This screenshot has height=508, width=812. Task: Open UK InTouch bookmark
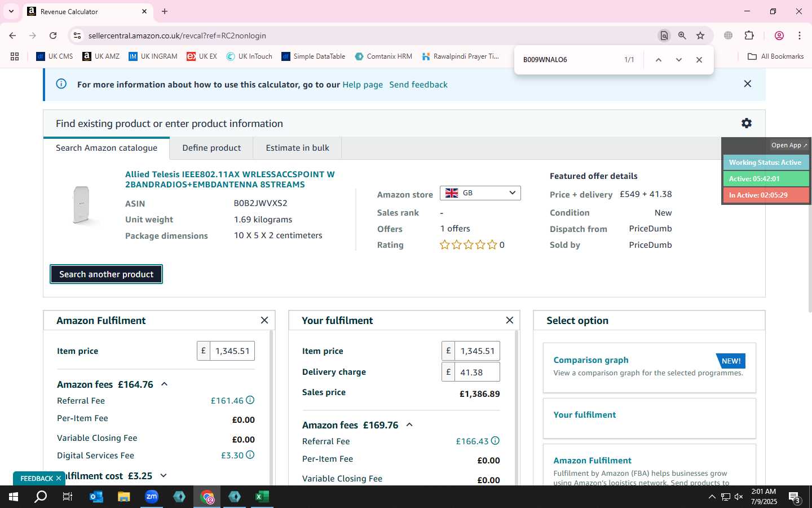coord(249,56)
